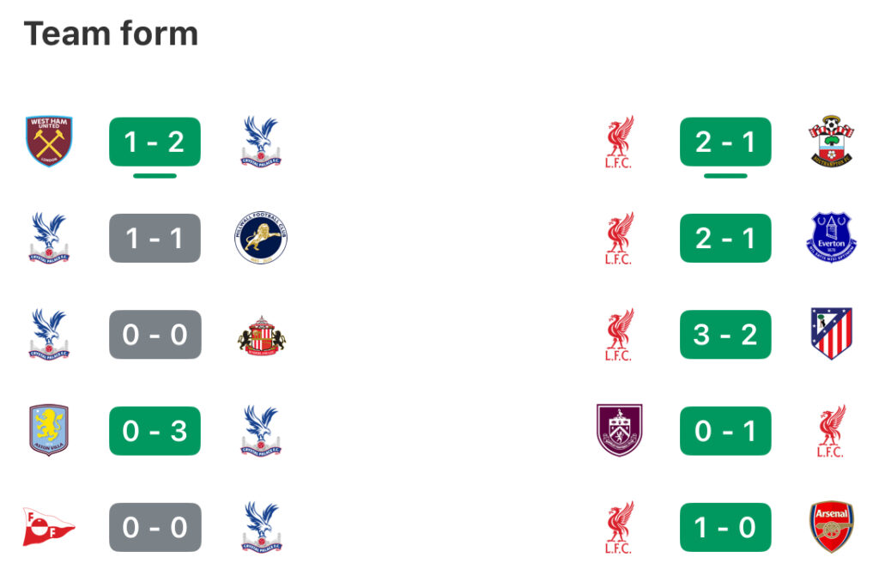Viewport: 879px width, 588px height.
Task: Open the West Ham 1 - 2 result
Action: pyautogui.click(x=155, y=142)
